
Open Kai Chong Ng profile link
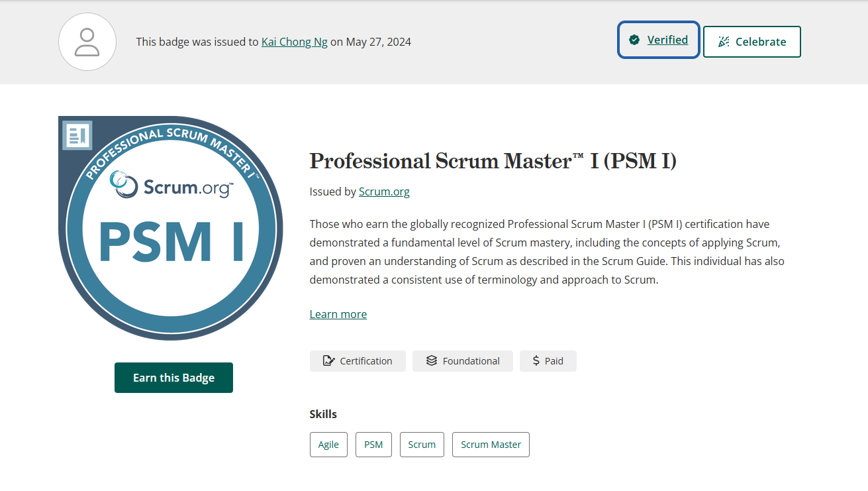point(295,42)
